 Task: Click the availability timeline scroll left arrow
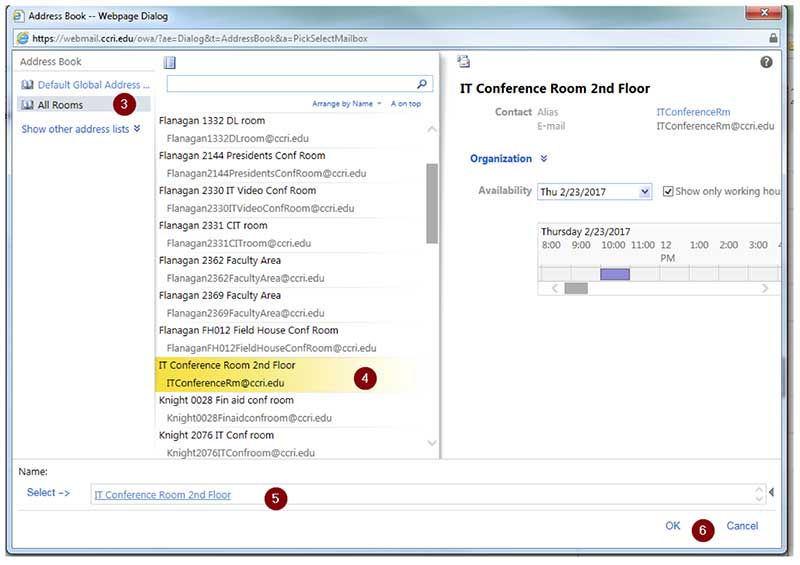point(555,288)
